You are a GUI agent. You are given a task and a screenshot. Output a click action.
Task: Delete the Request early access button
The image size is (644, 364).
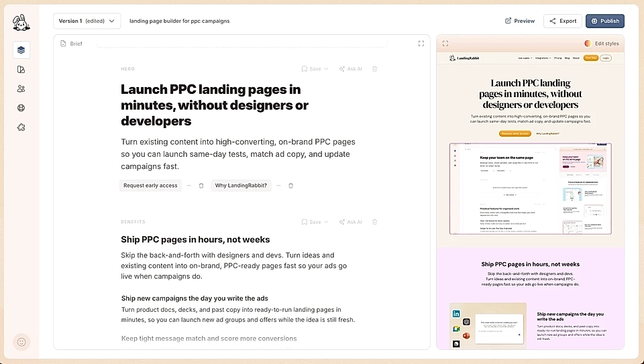point(201,186)
